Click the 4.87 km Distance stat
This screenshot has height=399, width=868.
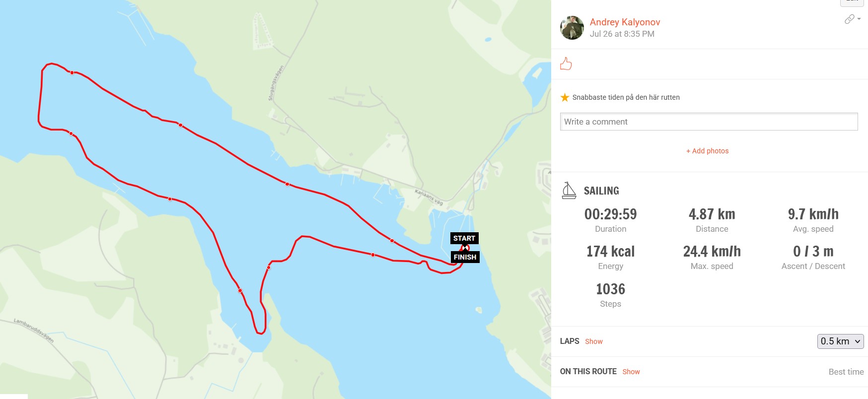coord(712,214)
